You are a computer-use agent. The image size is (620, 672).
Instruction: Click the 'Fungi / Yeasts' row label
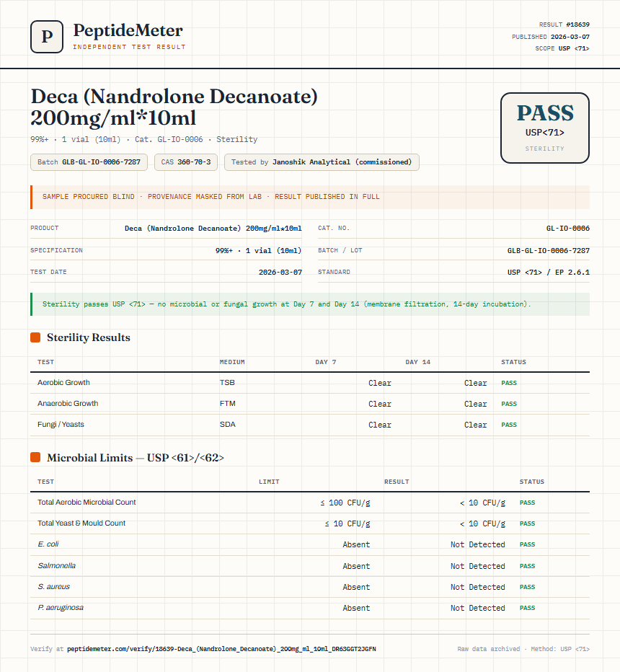tap(61, 425)
